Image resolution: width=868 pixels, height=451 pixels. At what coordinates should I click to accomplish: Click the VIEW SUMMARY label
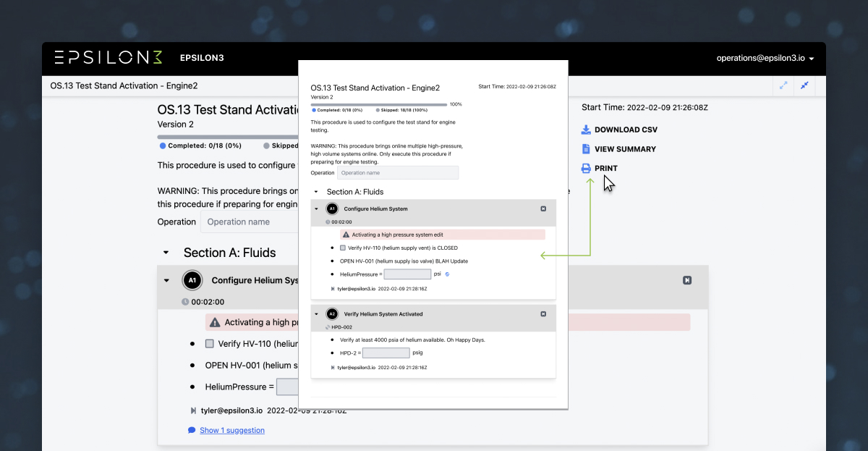click(x=625, y=149)
